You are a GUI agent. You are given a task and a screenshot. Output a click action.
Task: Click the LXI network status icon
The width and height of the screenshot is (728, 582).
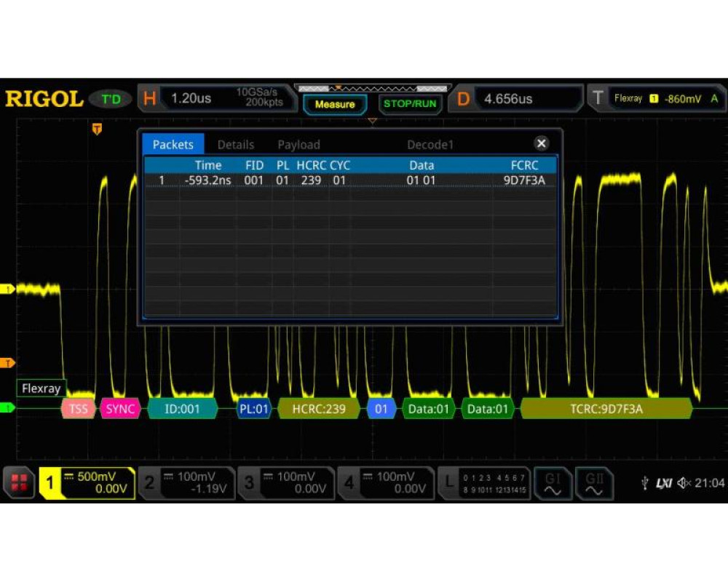pos(663,483)
